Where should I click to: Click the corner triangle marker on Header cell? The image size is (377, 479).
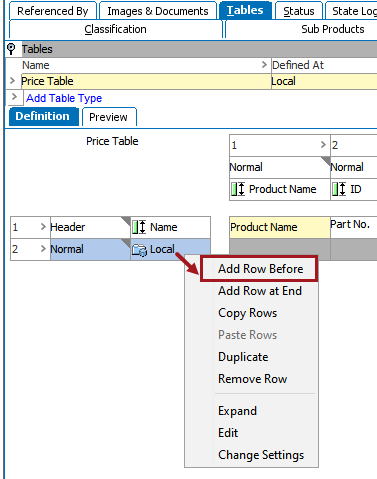pos(126,221)
